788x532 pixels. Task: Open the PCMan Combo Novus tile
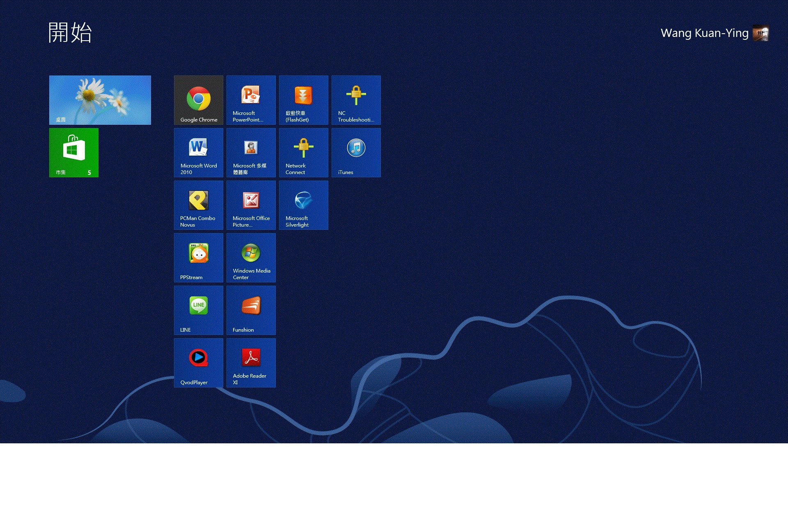pos(199,205)
